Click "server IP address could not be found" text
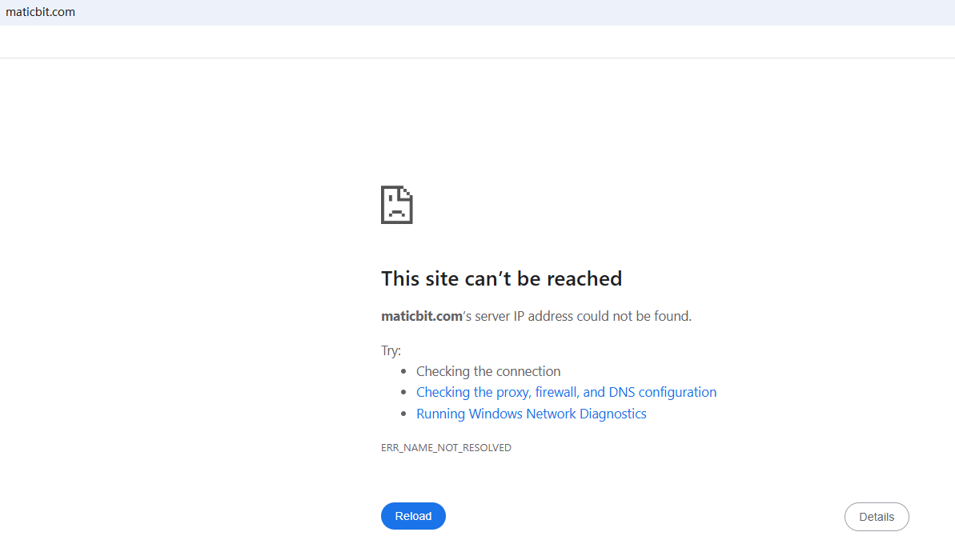 583,316
